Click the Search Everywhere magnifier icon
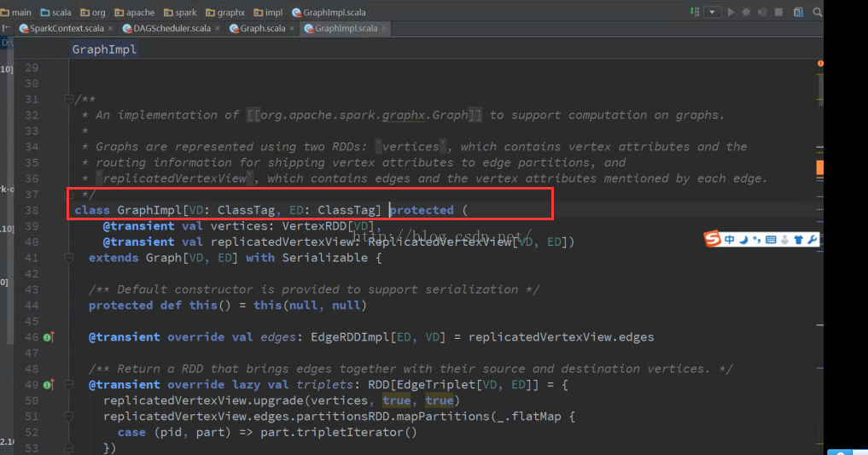The width and height of the screenshot is (868, 455). click(x=817, y=12)
